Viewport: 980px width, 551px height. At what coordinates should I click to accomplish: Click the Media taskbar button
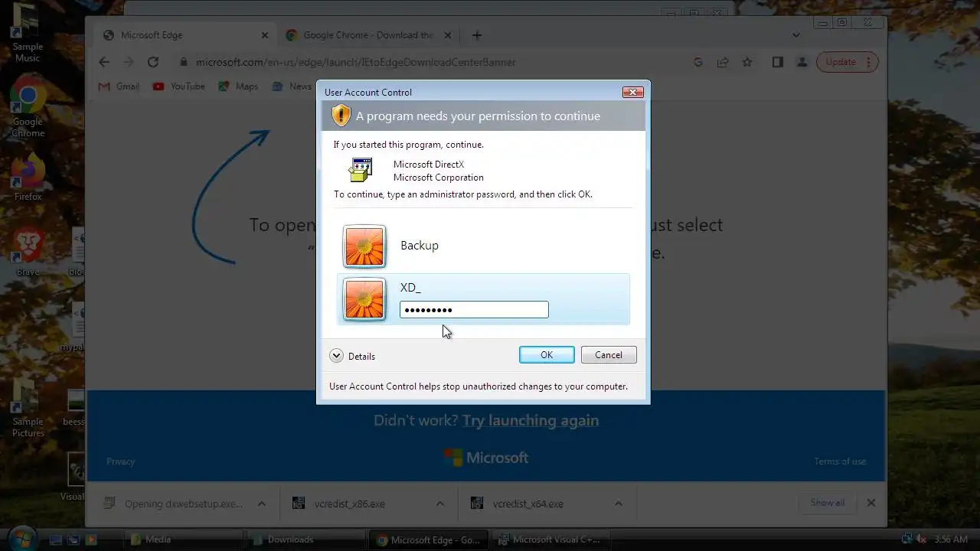[x=183, y=540]
